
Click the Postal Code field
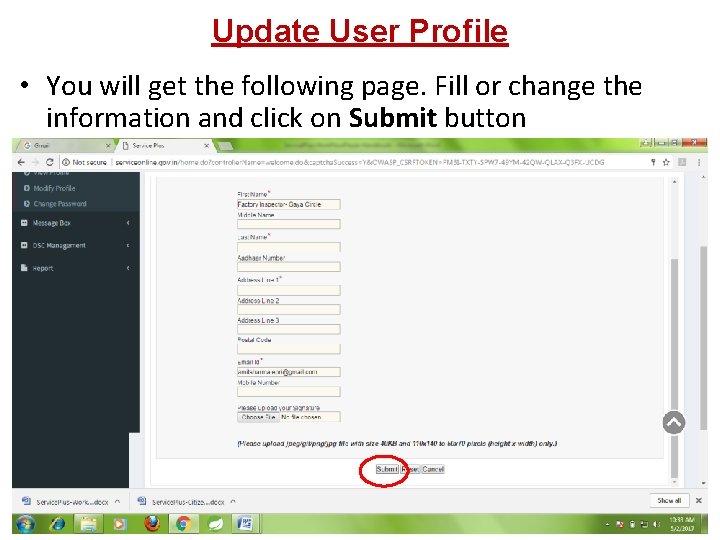point(289,349)
